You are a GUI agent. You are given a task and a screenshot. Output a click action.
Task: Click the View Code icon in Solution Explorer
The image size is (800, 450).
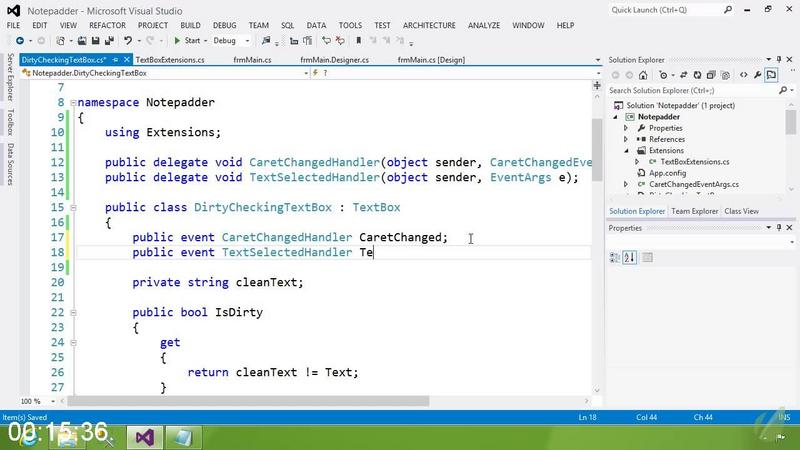pos(743,75)
